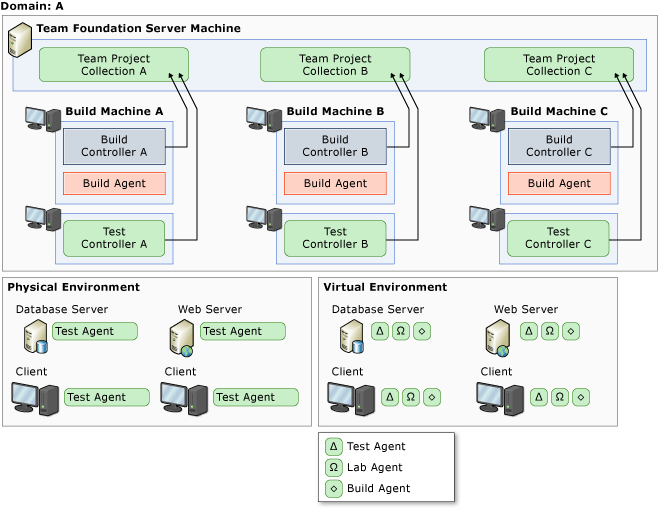Image resolution: width=658 pixels, height=510 pixels.
Task: Select Test Controller C box
Action: click(558, 238)
